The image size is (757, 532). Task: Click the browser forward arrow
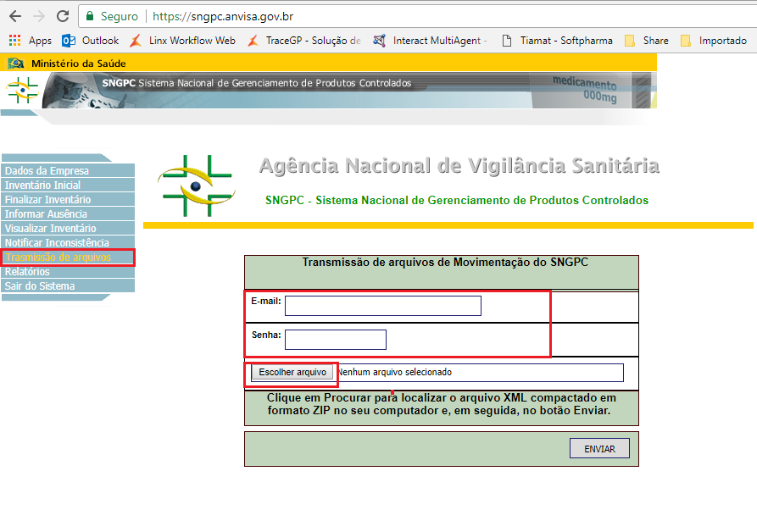point(39,16)
